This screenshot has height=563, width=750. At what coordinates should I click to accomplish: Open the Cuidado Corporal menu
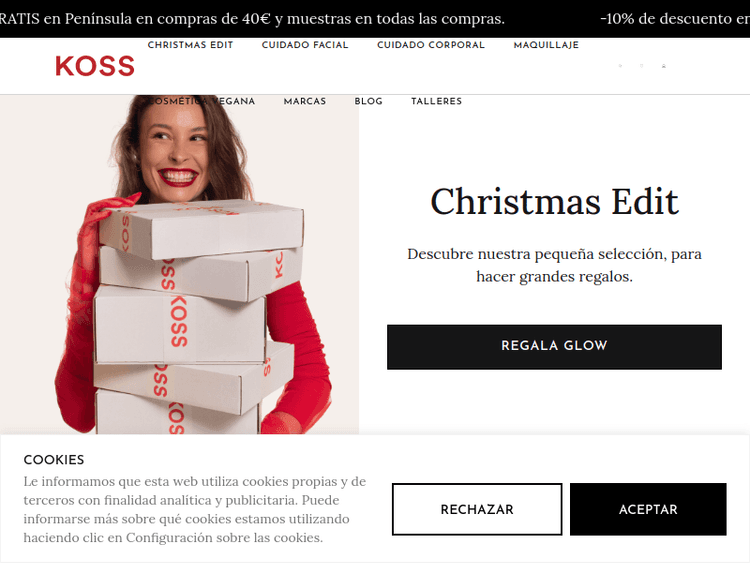[431, 45]
